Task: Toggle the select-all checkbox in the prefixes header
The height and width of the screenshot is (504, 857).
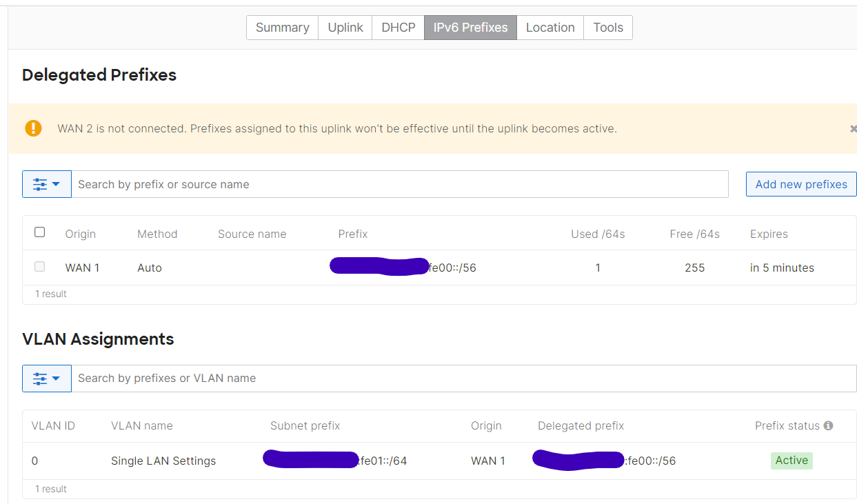Action: tap(40, 232)
